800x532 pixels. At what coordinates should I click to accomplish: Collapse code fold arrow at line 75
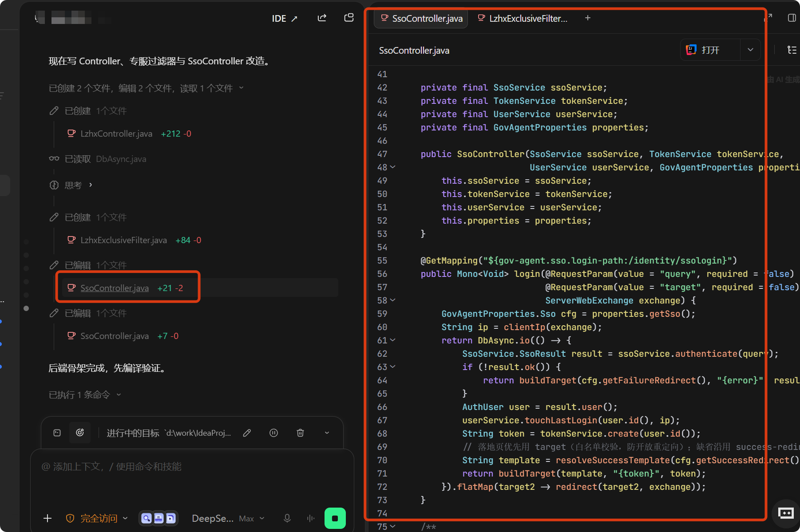pos(393,527)
